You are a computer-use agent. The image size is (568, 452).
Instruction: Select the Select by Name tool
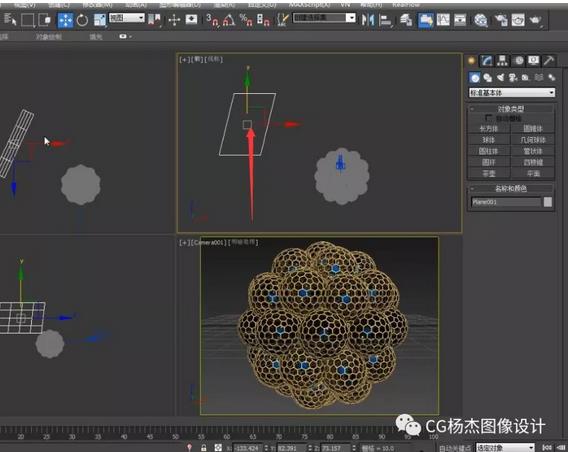(10, 19)
